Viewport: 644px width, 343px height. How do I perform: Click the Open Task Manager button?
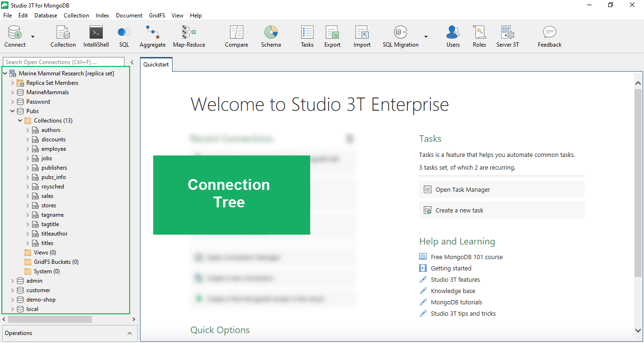[501, 189]
